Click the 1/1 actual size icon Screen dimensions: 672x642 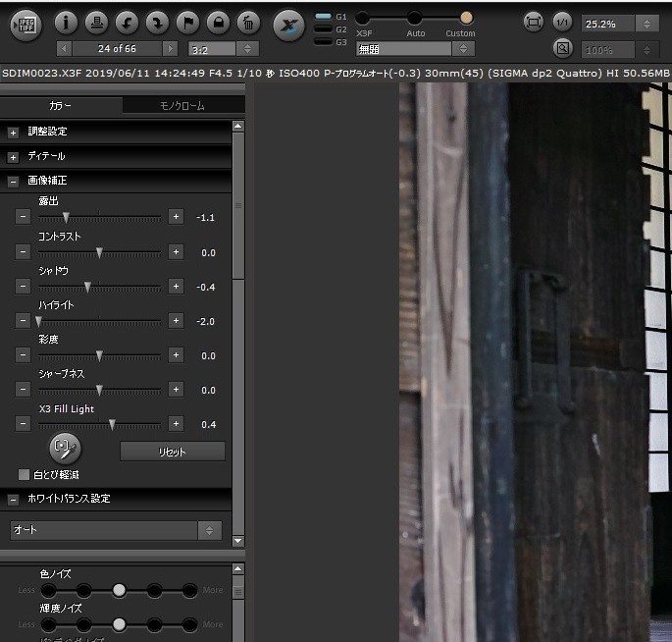[562, 22]
